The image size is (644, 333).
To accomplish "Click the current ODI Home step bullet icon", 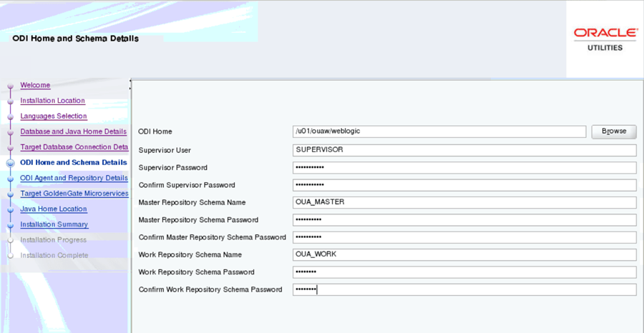I will click(x=10, y=163).
